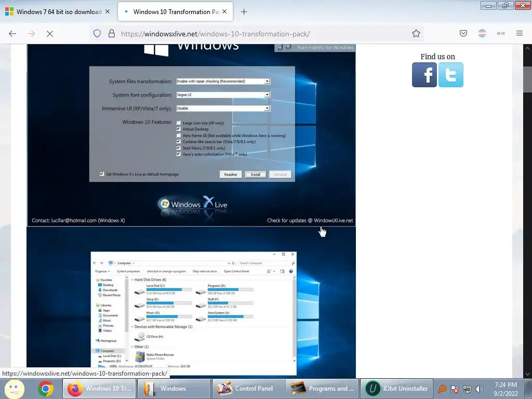Toggle Cortana-like search bar checkbox
Image resolution: width=532 pixels, height=399 pixels.
click(179, 141)
